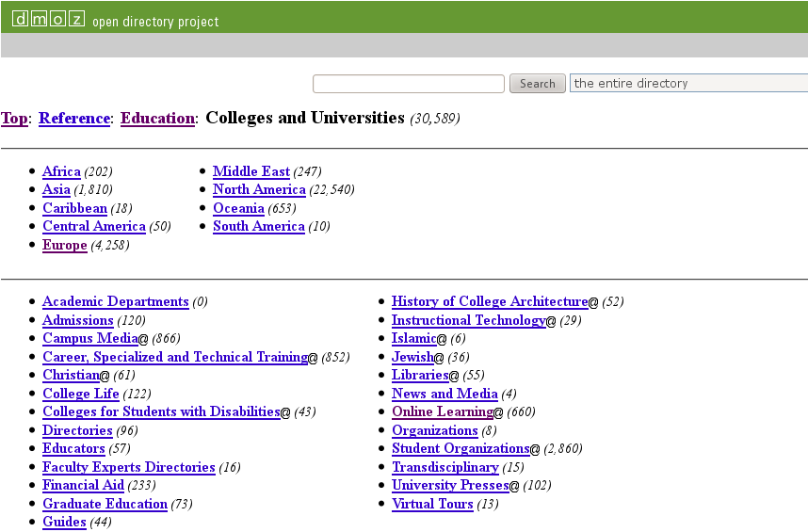This screenshot has width=808, height=532.
Task: Select Financial Aid category
Action: pos(83,485)
